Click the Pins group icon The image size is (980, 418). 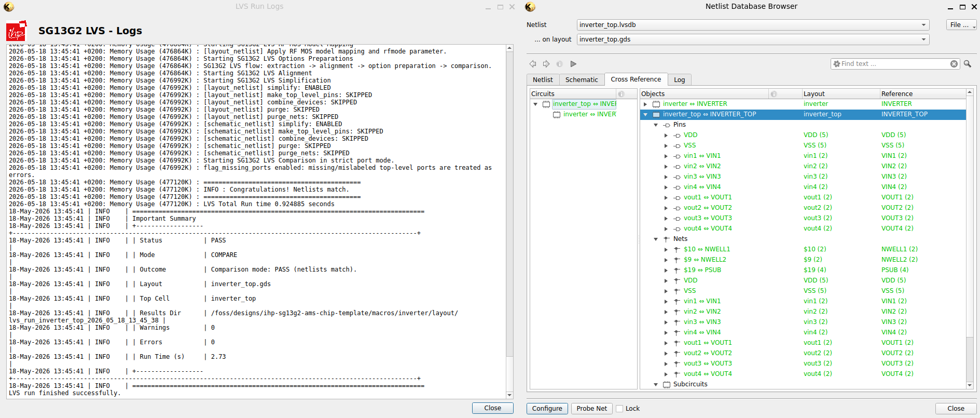pyautogui.click(x=667, y=125)
